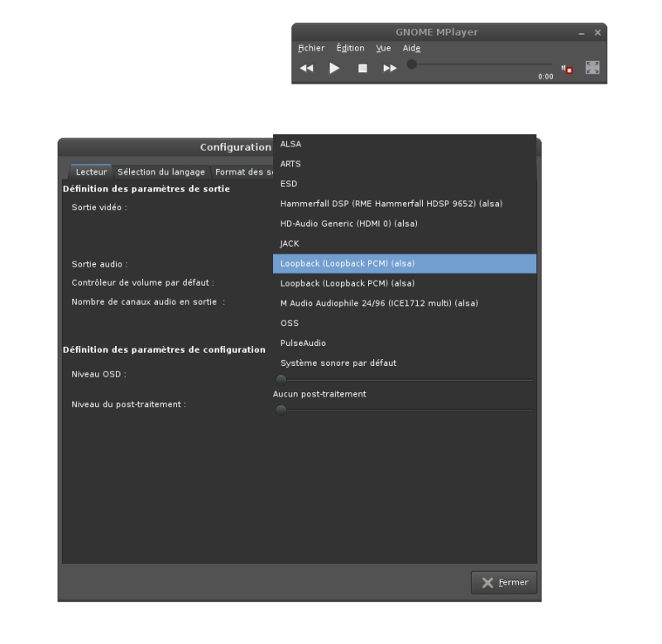Click the Sortie audio label

click(x=99, y=264)
